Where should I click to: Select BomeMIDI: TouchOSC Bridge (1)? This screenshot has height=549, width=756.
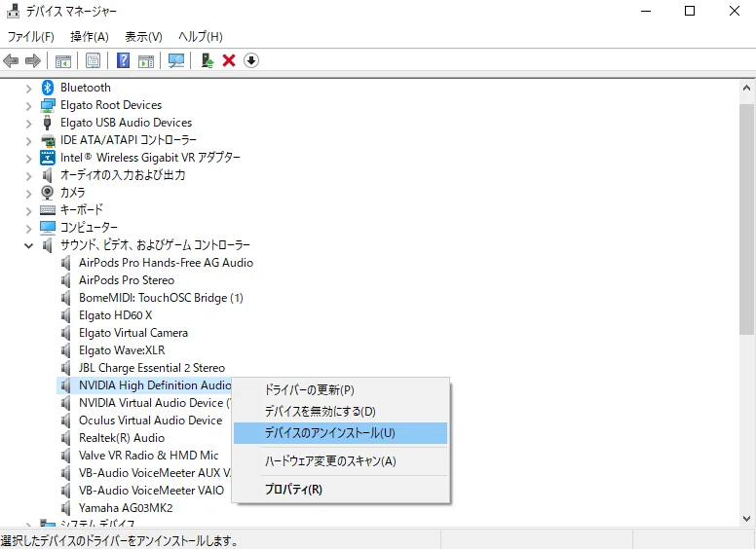click(161, 298)
